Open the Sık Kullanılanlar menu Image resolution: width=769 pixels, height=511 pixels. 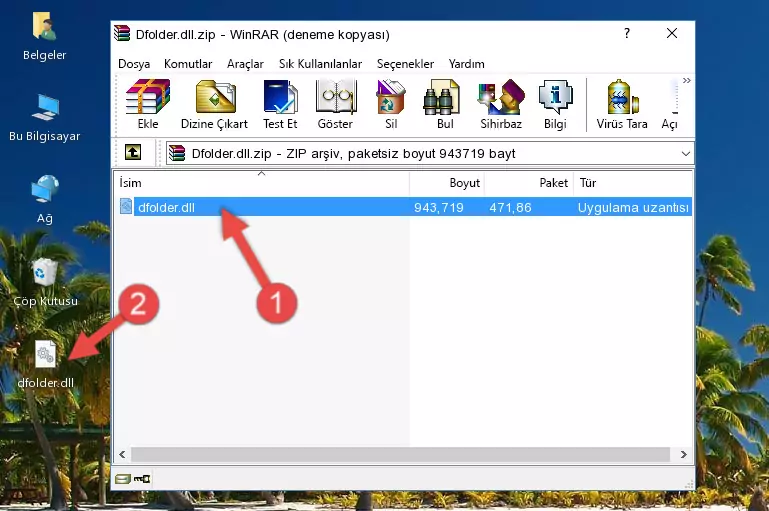[x=320, y=64]
